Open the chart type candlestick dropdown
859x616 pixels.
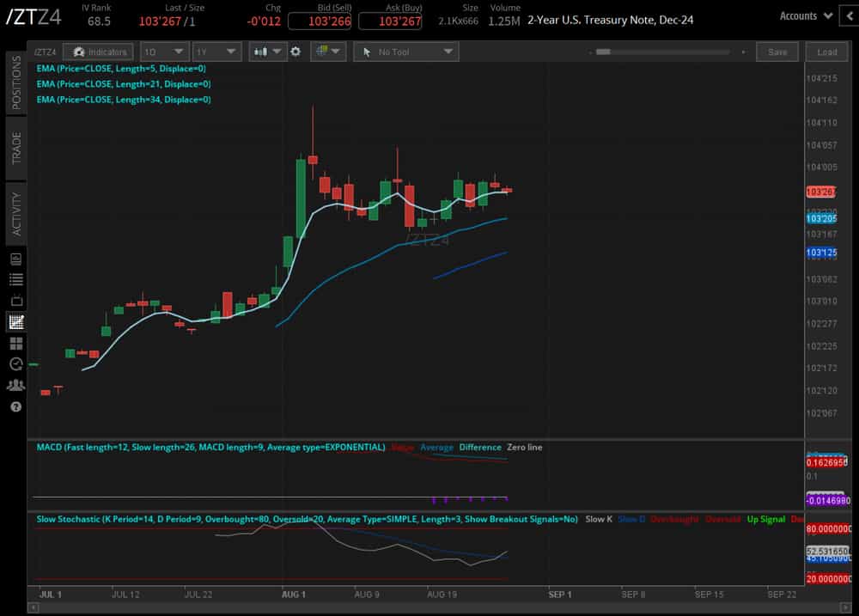267,52
